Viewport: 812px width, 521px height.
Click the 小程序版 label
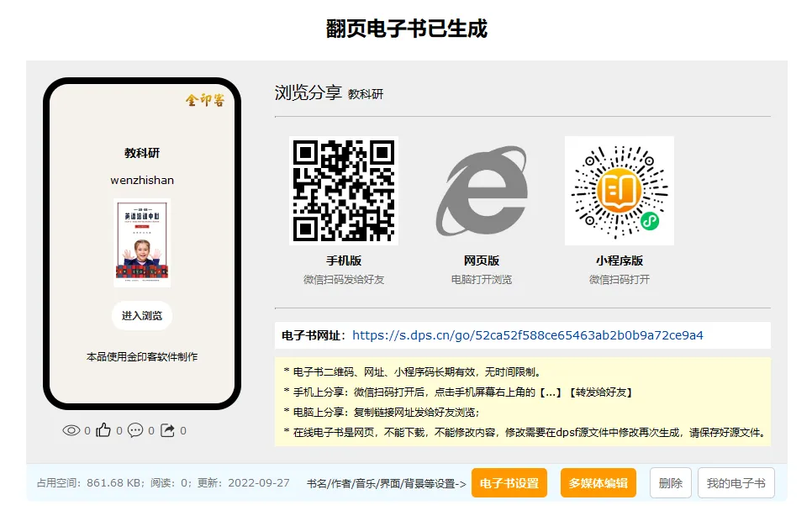[620, 260]
